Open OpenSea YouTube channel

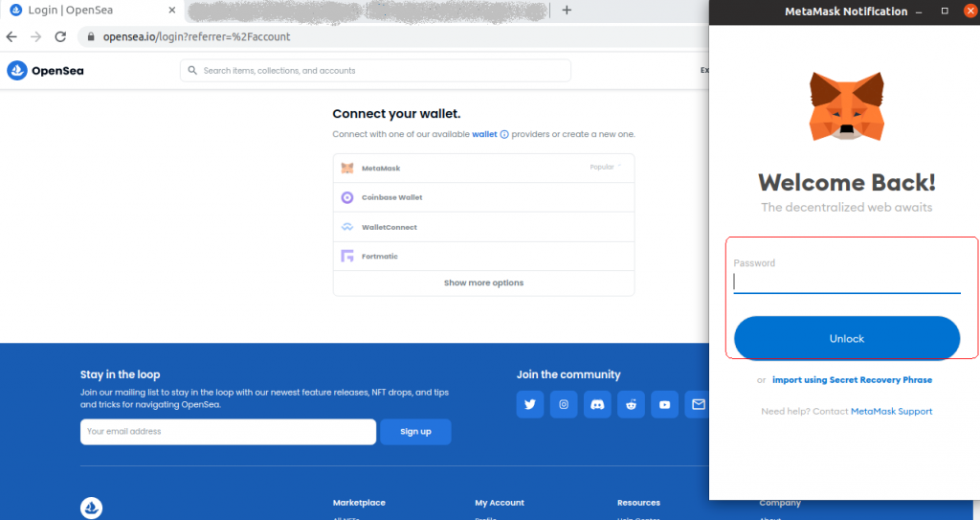pyautogui.click(x=664, y=404)
